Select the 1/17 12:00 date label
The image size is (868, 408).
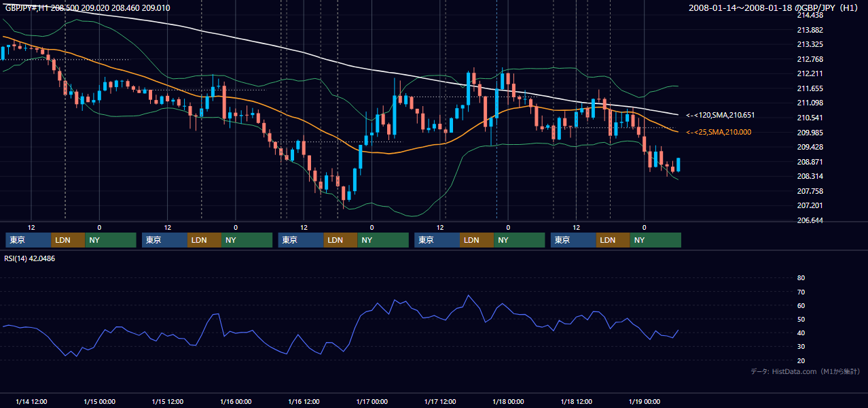(x=440, y=401)
